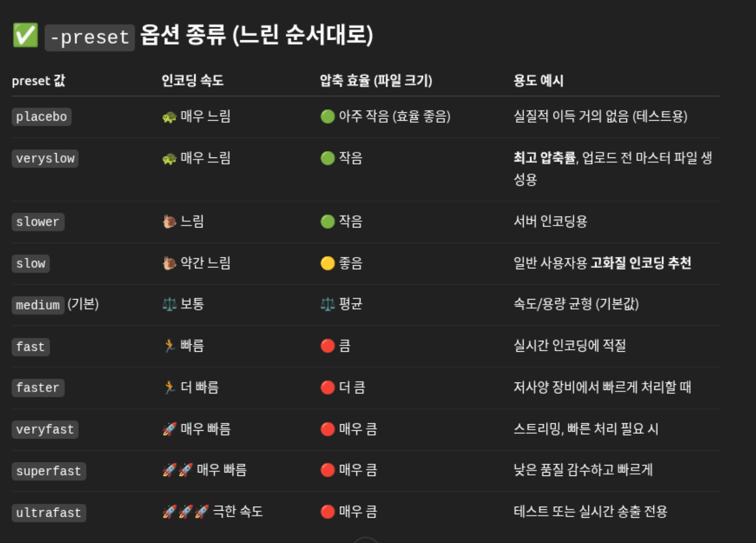Click the scroll-down circle button at bottom
The image size is (756, 543).
(x=366, y=541)
